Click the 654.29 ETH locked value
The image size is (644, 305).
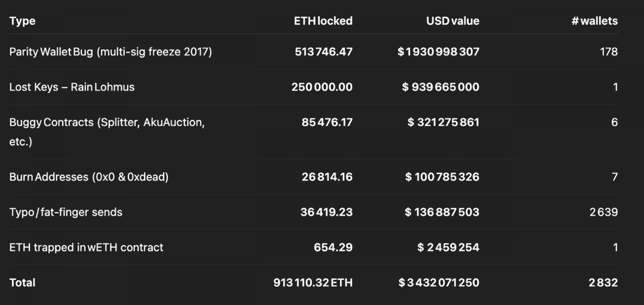(333, 247)
